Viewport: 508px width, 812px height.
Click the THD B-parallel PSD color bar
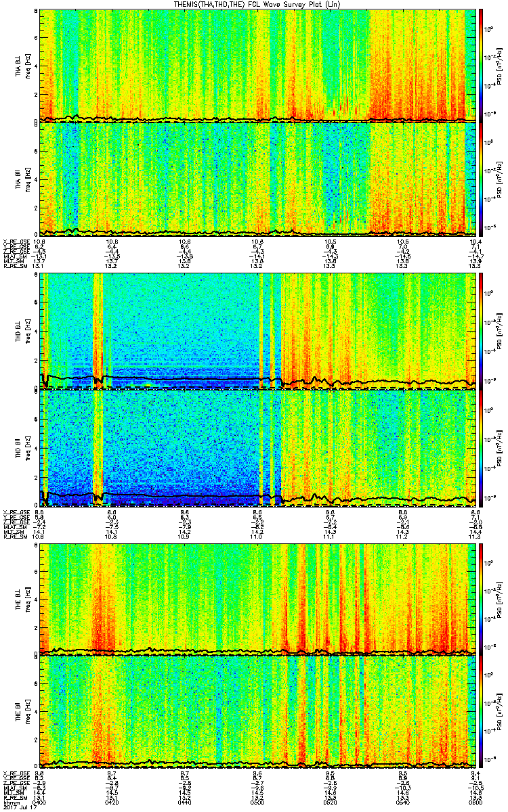coord(481,449)
